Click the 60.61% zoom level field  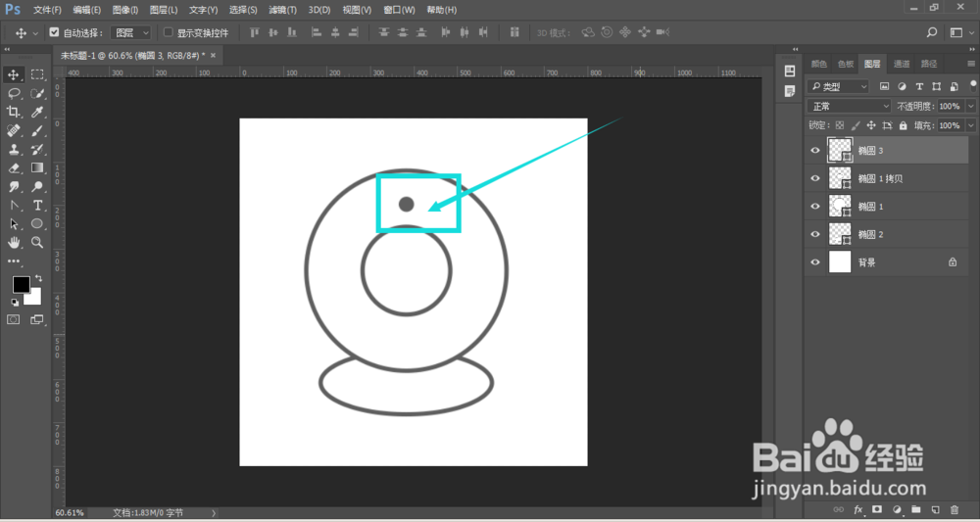point(69,512)
